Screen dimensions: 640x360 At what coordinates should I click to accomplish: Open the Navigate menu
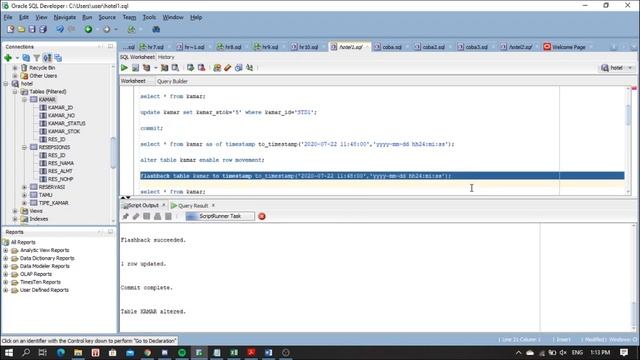pyautogui.click(x=64, y=18)
